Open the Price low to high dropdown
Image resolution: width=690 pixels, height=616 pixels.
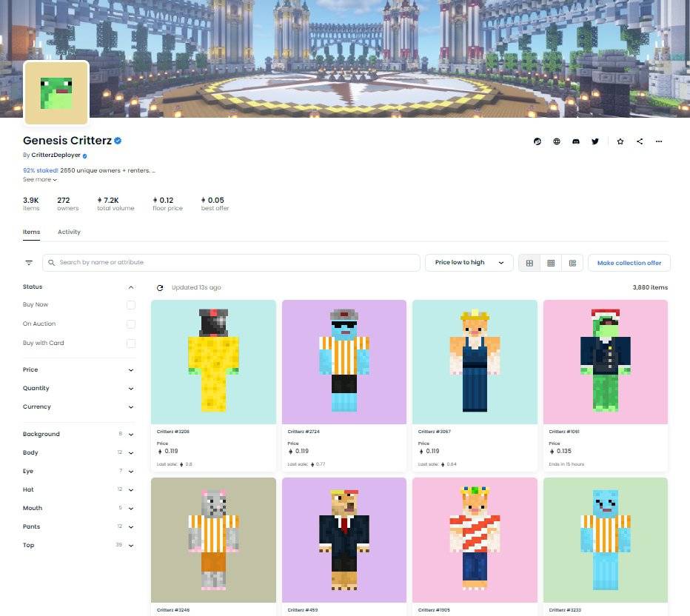[469, 263]
